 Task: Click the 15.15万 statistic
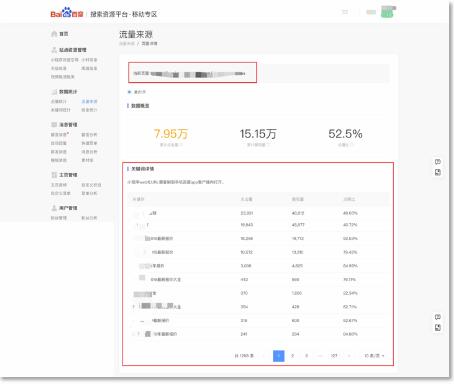click(x=258, y=134)
